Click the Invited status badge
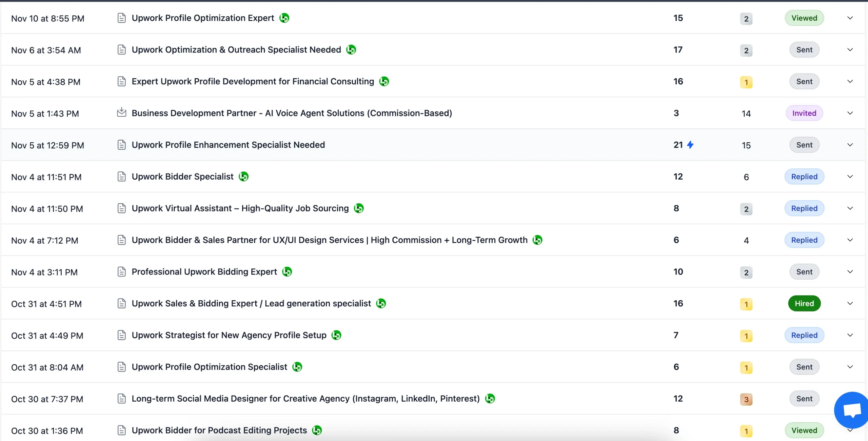The width and height of the screenshot is (868, 441). (804, 113)
